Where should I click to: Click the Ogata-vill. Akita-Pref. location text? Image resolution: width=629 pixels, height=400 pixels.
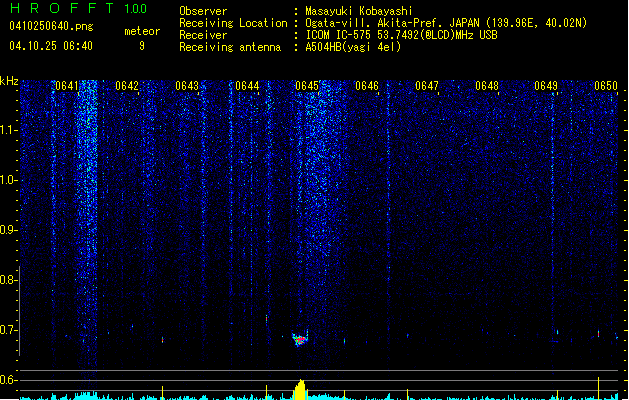[446, 23]
